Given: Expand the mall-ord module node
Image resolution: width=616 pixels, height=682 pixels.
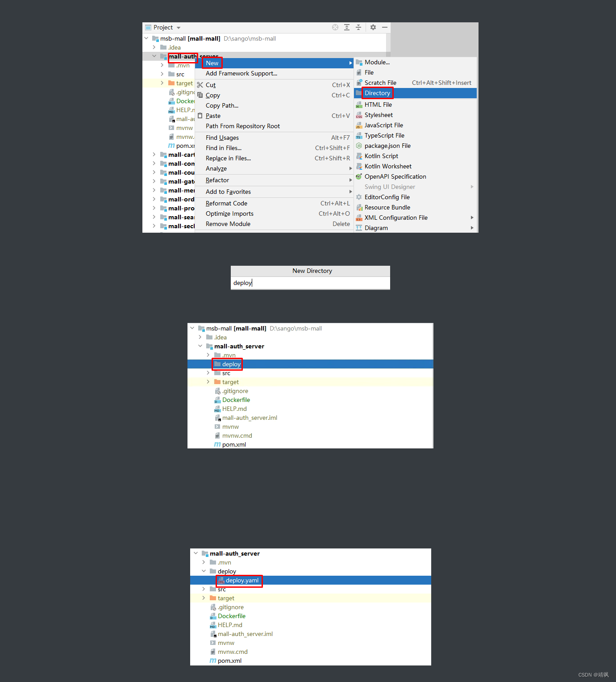Looking at the screenshot, I should (x=154, y=199).
